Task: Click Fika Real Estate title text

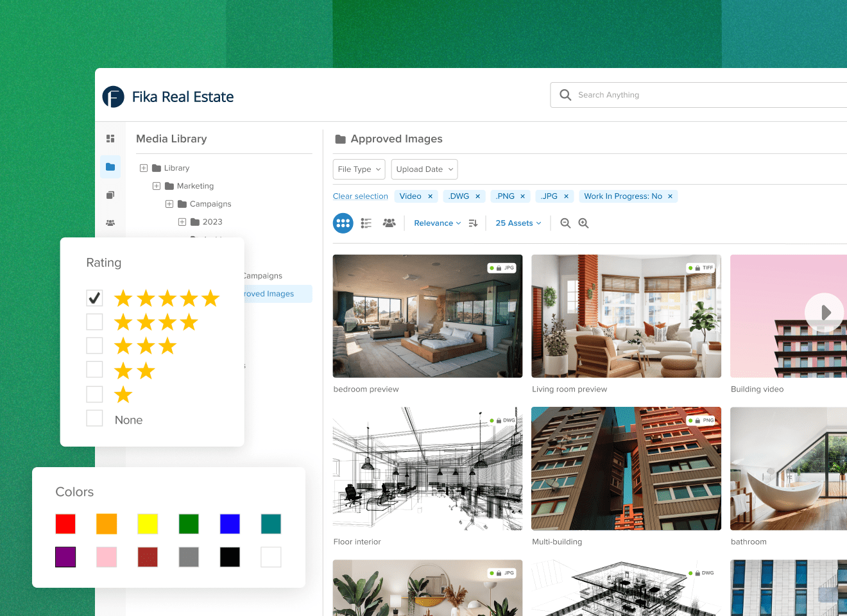Action: 183,97
